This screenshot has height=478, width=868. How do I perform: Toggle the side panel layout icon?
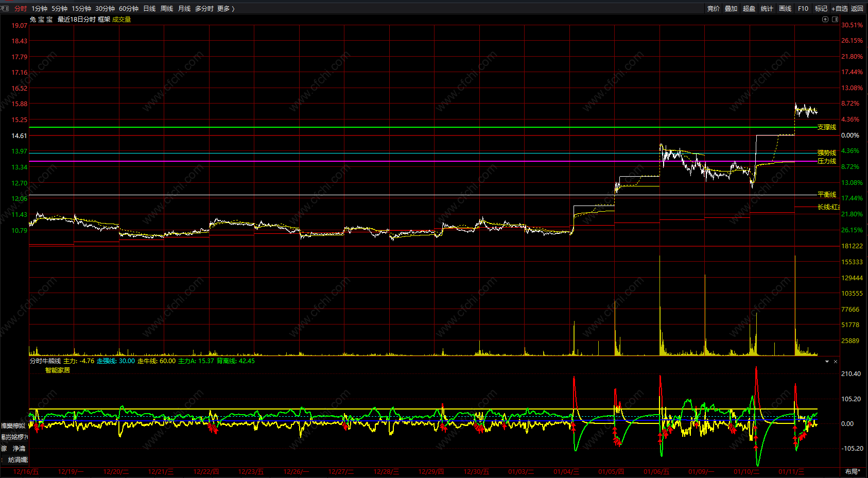pyautogui.click(x=835, y=20)
